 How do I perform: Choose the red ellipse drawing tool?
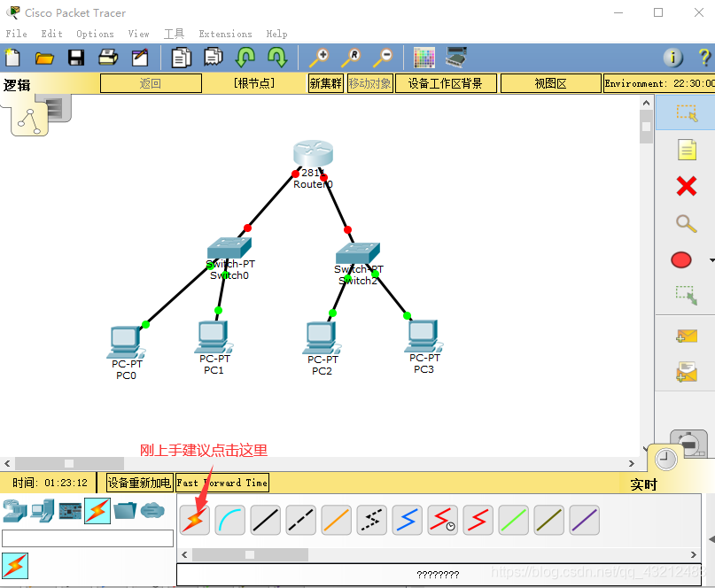tap(681, 259)
